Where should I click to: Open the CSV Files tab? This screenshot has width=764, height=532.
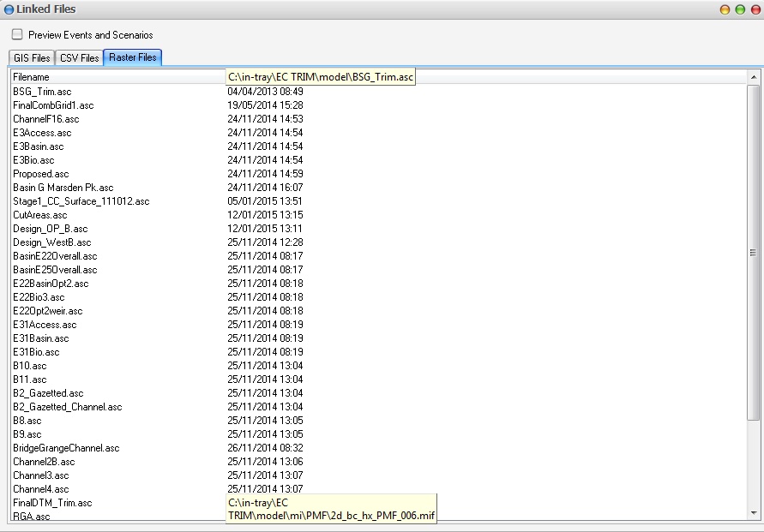click(79, 58)
